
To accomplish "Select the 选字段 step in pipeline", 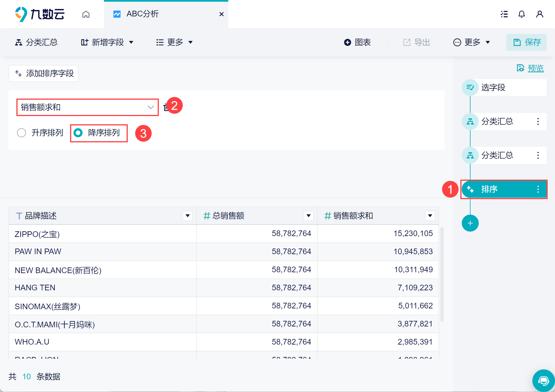I will coord(493,88).
